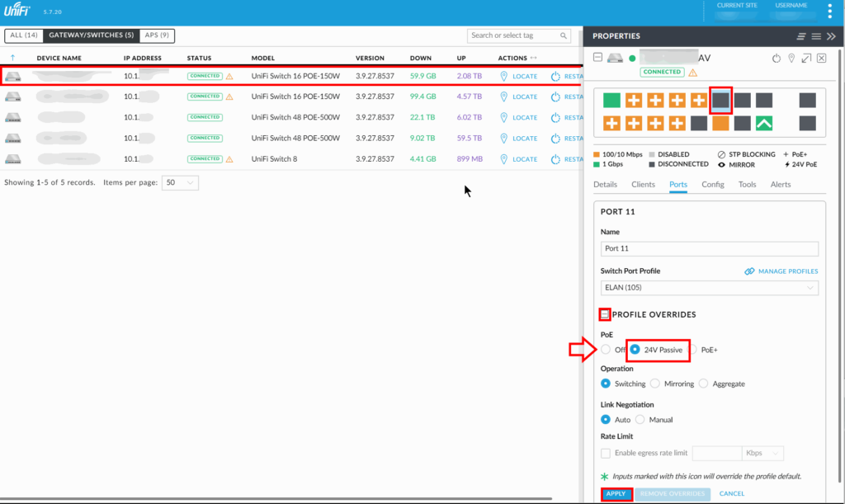
Task: Switch to ALL (14) devices filter
Action: point(24,35)
